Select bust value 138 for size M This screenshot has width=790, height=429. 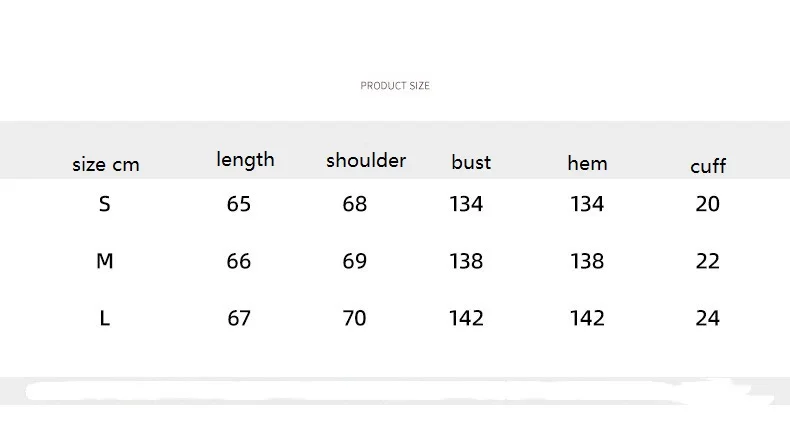pyautogui.click(x=467, y=261)
